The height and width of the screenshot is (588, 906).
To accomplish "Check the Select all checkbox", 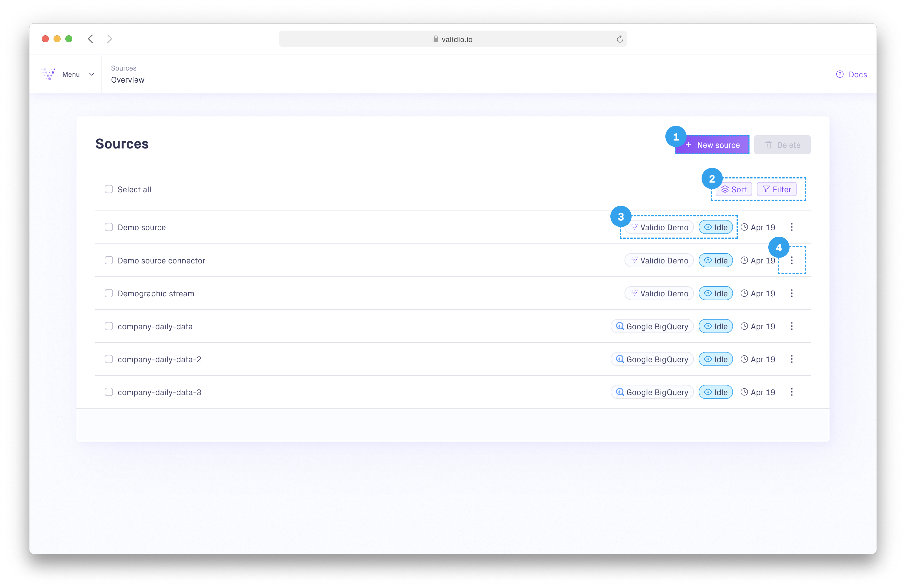I will point(109,189).
